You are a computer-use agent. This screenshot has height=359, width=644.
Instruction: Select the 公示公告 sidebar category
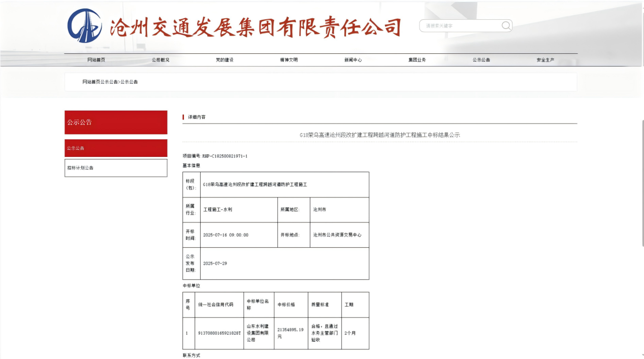click(x=116, y=148)
